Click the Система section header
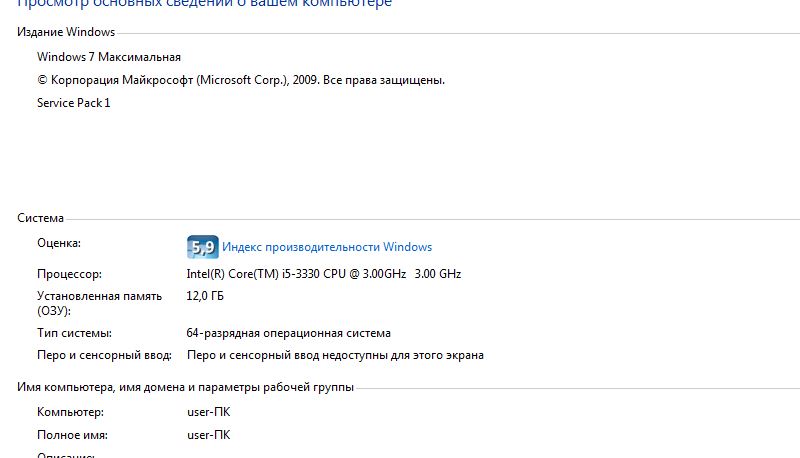The width and height of the screenshot is (800, 458). [40, 218]
